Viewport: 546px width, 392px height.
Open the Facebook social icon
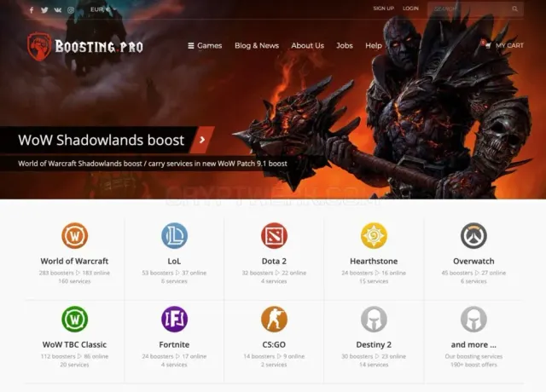point(32,10)
